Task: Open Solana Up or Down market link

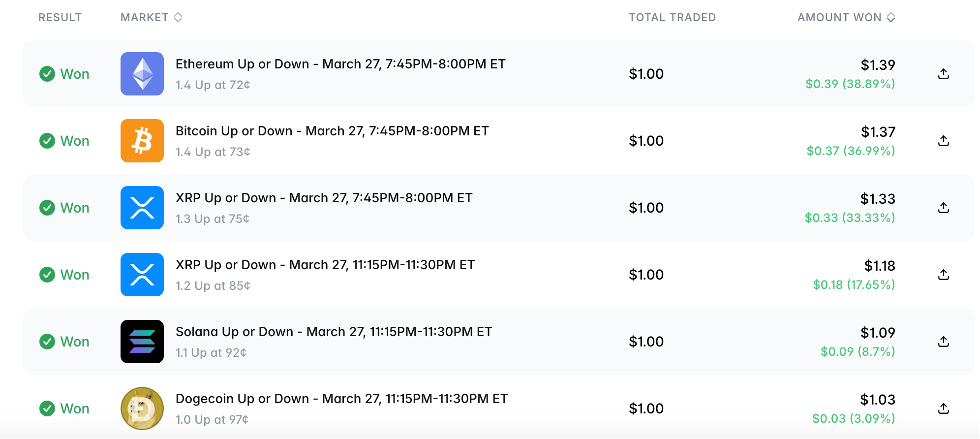Action: [x=334, y=332]
